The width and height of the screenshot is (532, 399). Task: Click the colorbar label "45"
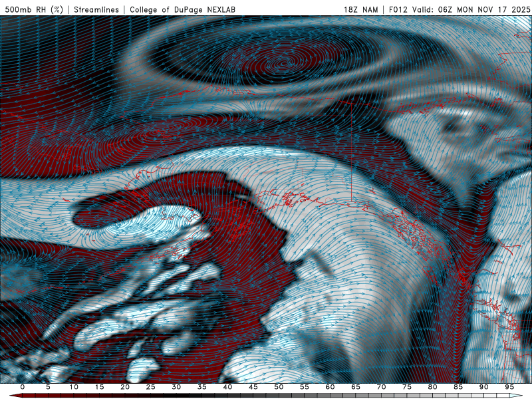tap(253, 387)
